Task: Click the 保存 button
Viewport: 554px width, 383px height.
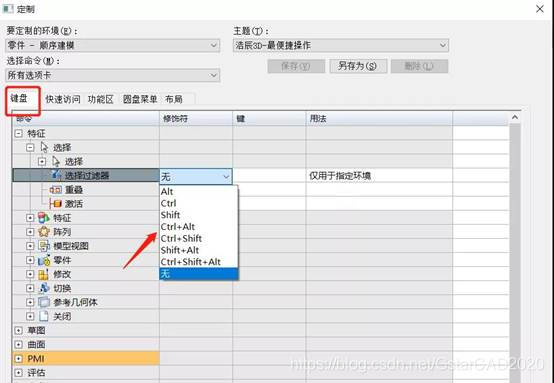Action: tap(296, 66)
